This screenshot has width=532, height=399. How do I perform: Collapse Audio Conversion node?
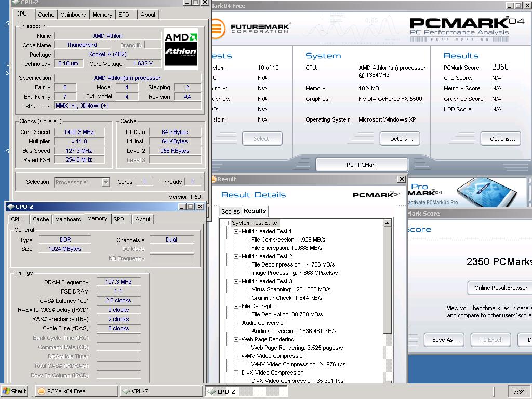coord(236,323)
